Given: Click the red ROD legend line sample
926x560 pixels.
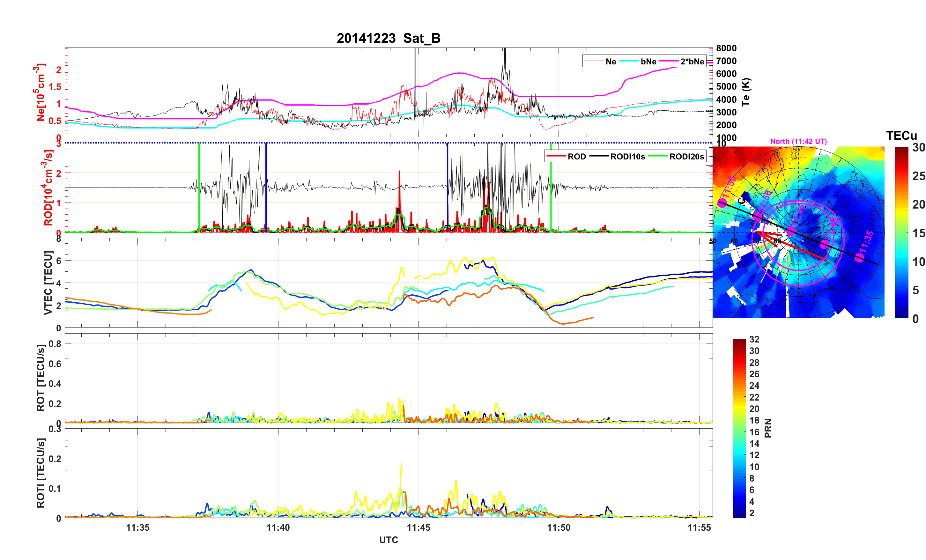Looking at the screenshot, I should [556, 156].
